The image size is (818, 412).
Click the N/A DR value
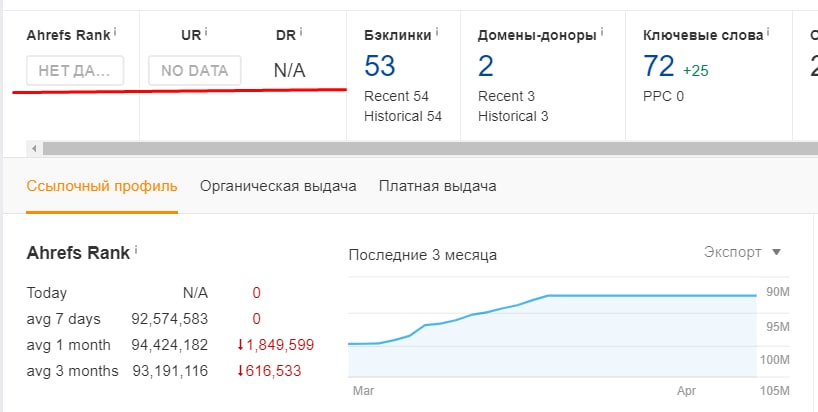coord(290,70)
